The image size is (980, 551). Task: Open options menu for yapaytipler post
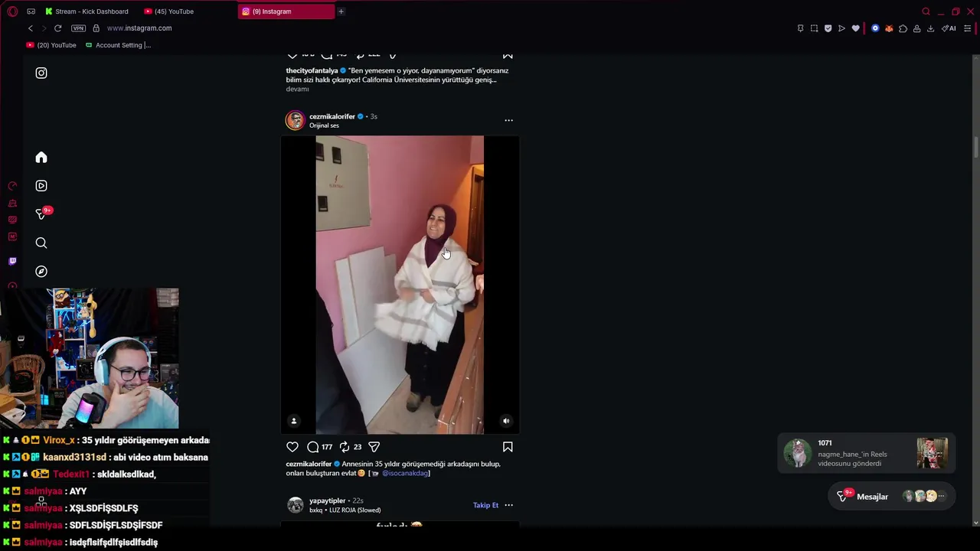coord(508,505)
